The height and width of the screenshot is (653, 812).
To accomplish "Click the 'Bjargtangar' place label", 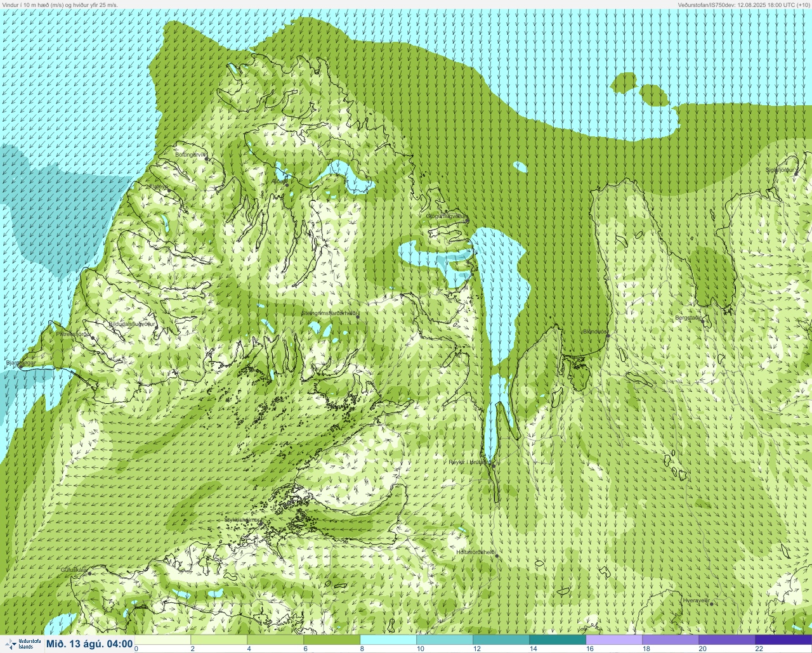I will [x=21, y=363].
